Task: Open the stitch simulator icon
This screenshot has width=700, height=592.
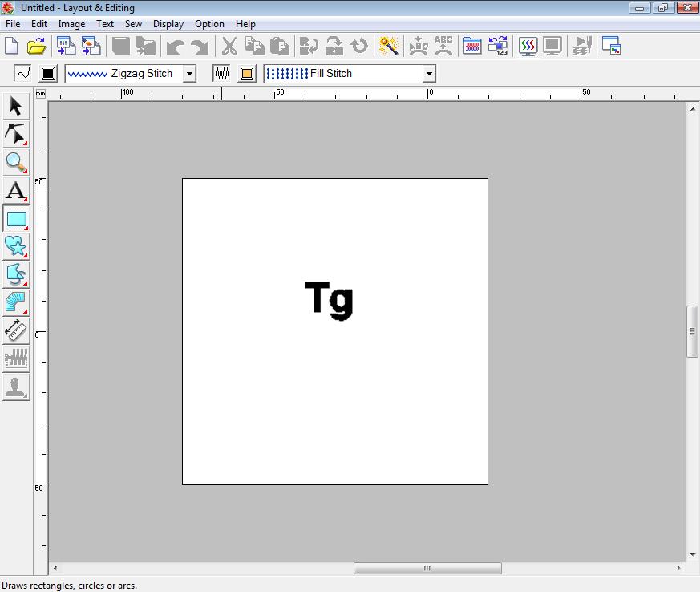Action: coord(581,46)
